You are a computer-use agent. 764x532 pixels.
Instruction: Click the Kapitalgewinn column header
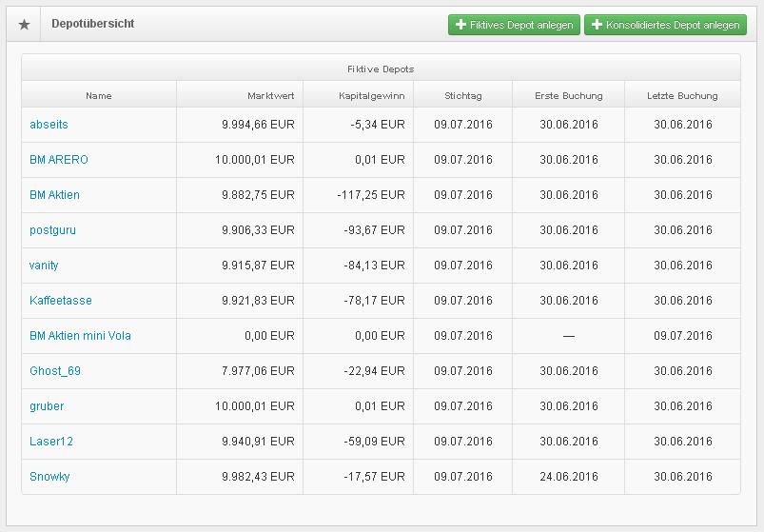click(372, 95)
